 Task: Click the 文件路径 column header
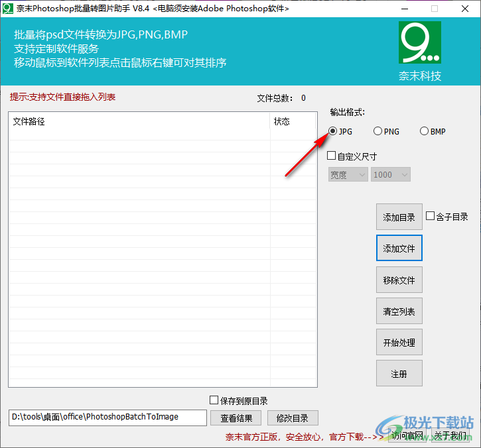139,121
